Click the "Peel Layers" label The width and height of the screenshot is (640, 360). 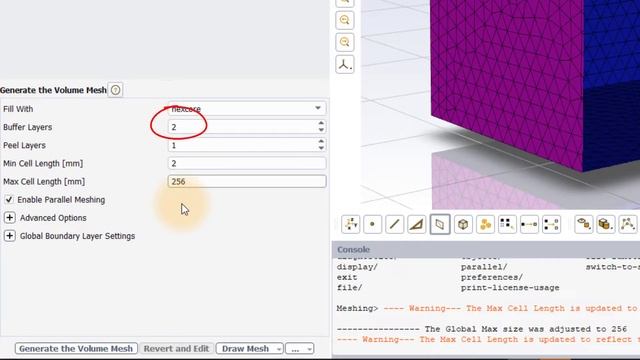point(24,145)
